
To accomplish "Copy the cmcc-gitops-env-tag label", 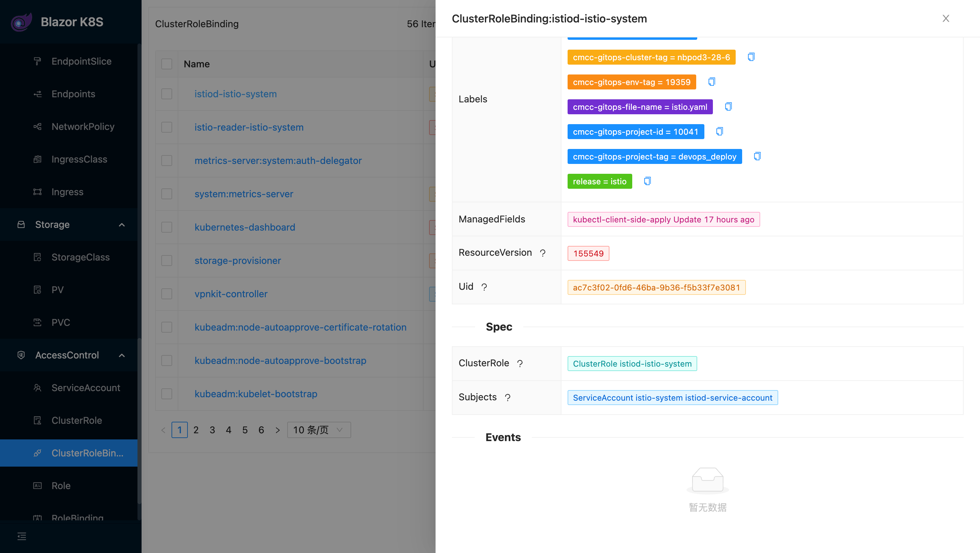I will click(712, 82).
